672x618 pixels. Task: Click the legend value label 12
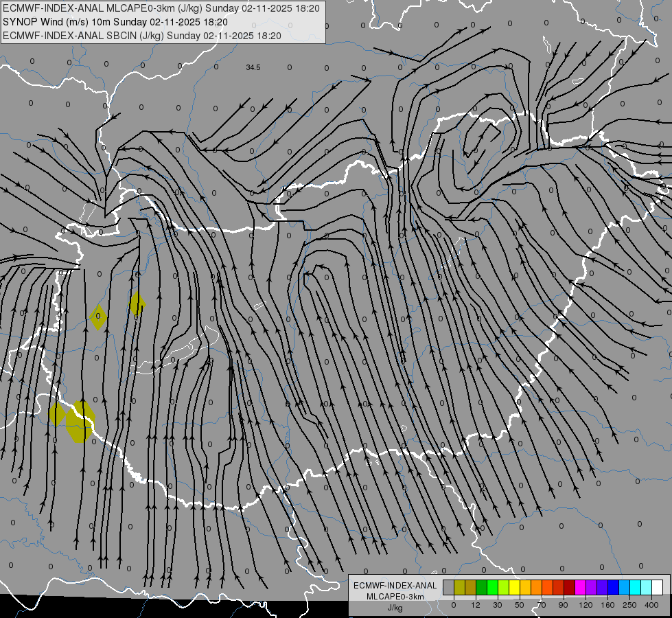click(x=475, y=605)
